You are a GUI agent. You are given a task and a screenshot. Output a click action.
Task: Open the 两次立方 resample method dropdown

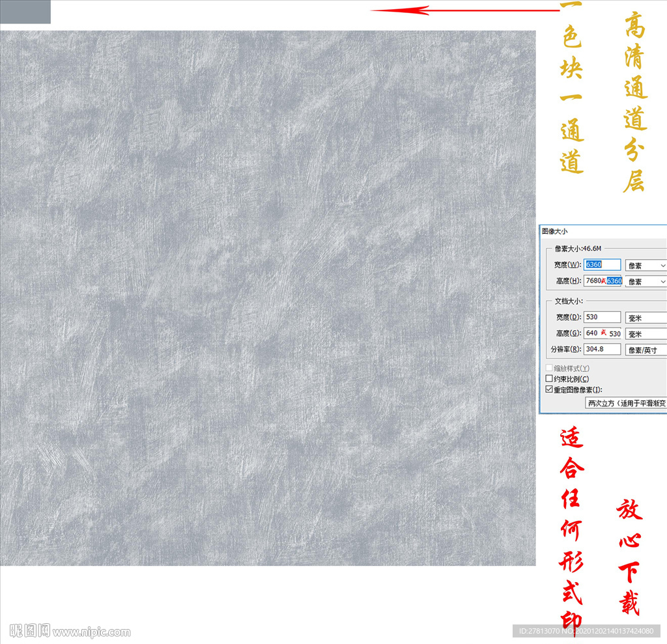(626, 403)
